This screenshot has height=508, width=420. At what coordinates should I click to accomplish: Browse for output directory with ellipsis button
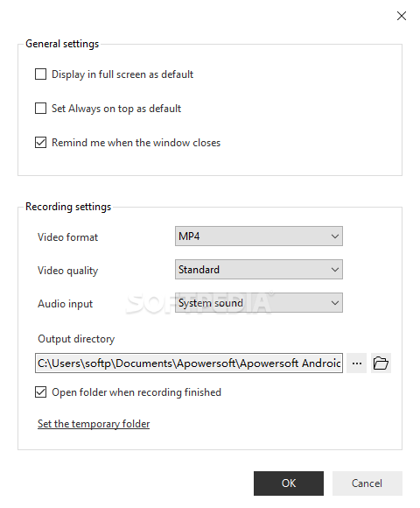(357, 363)
